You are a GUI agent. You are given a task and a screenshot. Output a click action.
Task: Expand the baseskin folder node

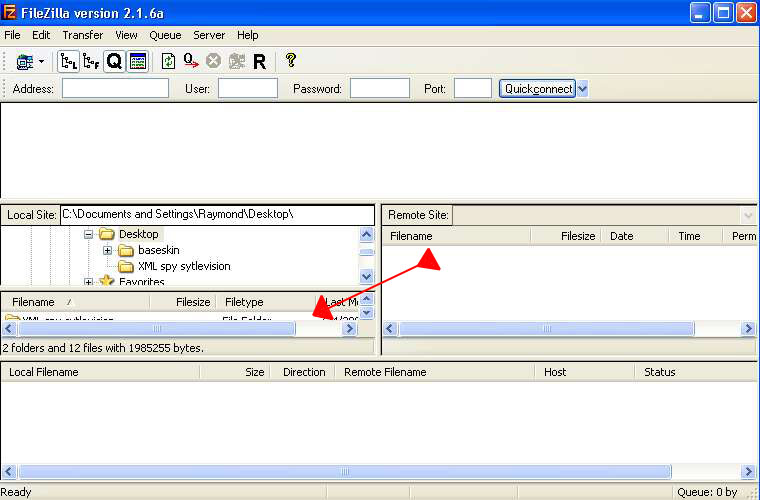pos(107,250)
